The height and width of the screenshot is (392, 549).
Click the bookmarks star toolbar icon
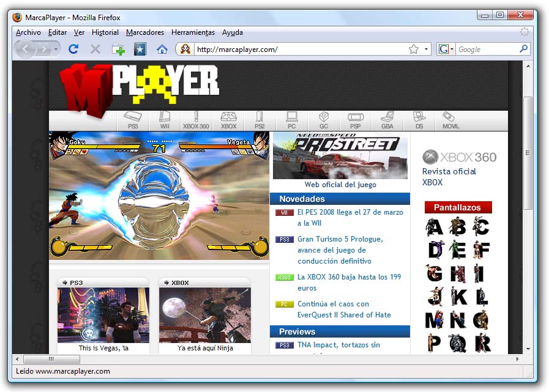tap(140, 50)
